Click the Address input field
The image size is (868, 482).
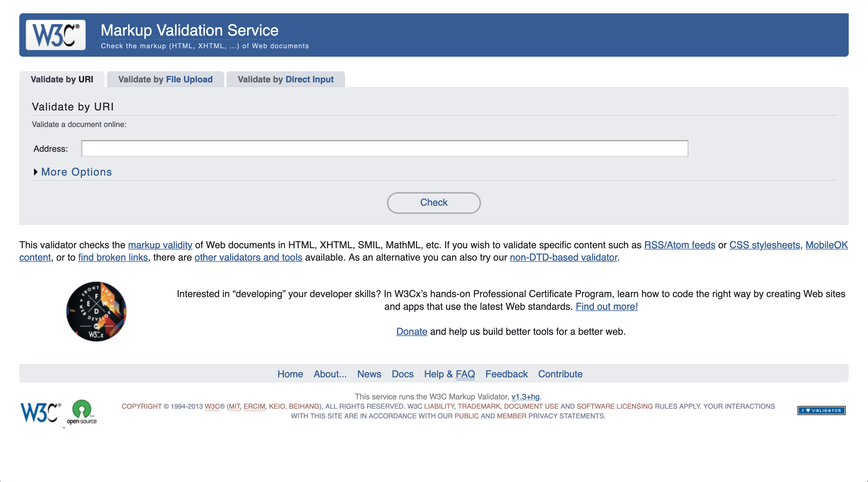(x=384, y=149)
